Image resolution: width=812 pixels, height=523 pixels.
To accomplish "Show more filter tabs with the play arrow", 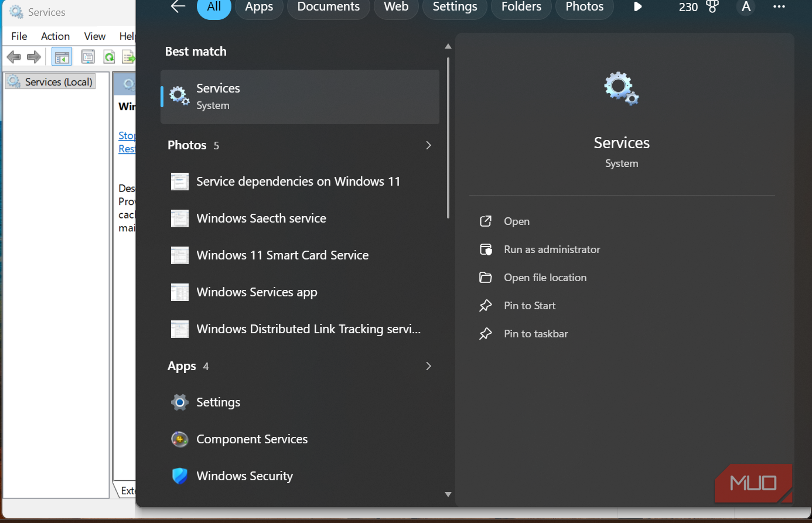I will (638, 6).
